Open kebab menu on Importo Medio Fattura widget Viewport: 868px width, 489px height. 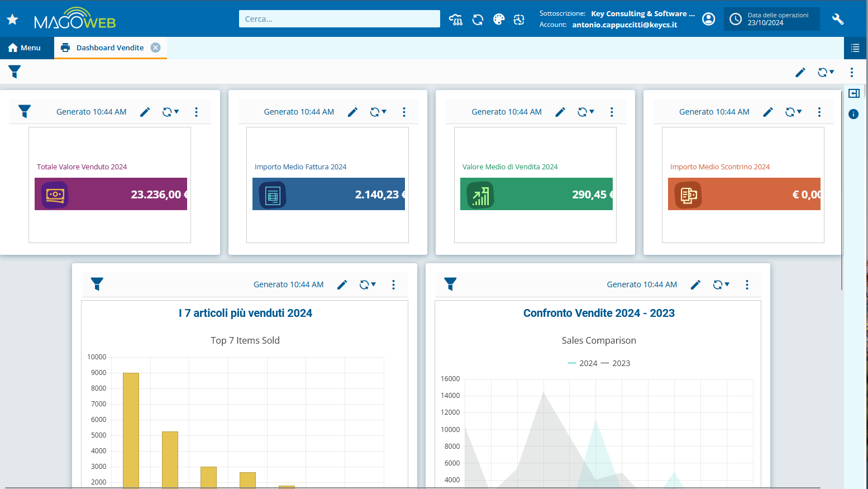coord(404,112)
